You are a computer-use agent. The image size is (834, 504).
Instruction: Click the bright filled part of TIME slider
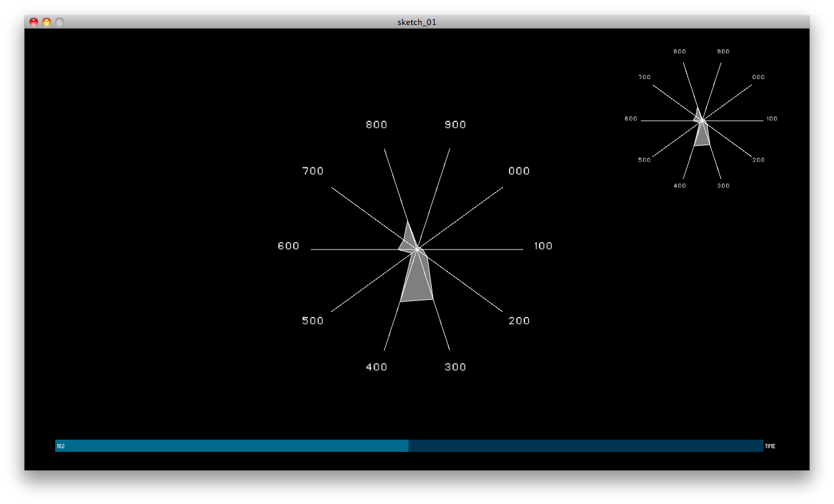pyautogui.click(x=233, y=446)
